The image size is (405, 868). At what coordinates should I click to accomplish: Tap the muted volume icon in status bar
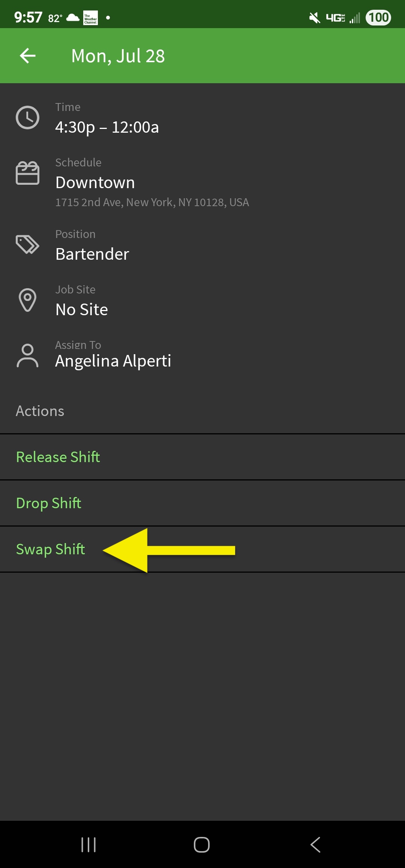(x=313, y=17)
